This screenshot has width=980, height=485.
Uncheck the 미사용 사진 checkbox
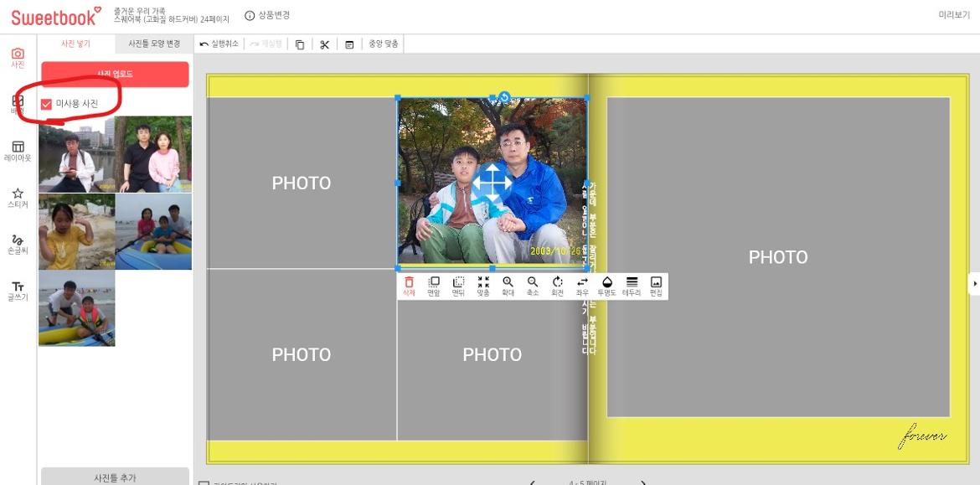[x=47, y=104]
